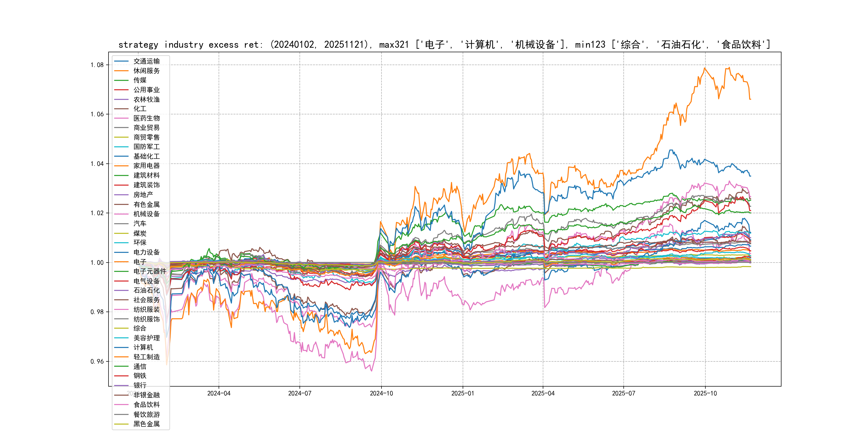The height and width of the screenshot is (434, 868).
Task: Click the 2024-04 x-axis tick label
Action: (219, 393)
